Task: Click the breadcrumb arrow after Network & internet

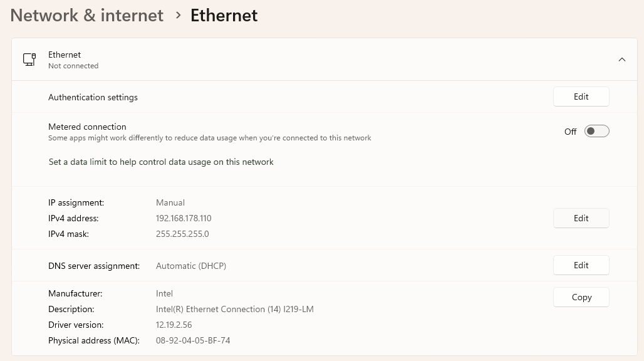Action: pyautogui.click(x=178, y=15)
